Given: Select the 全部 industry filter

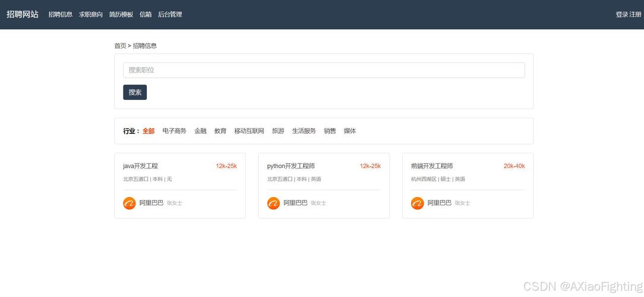Looking at the screenshot, I should [149, 131].
